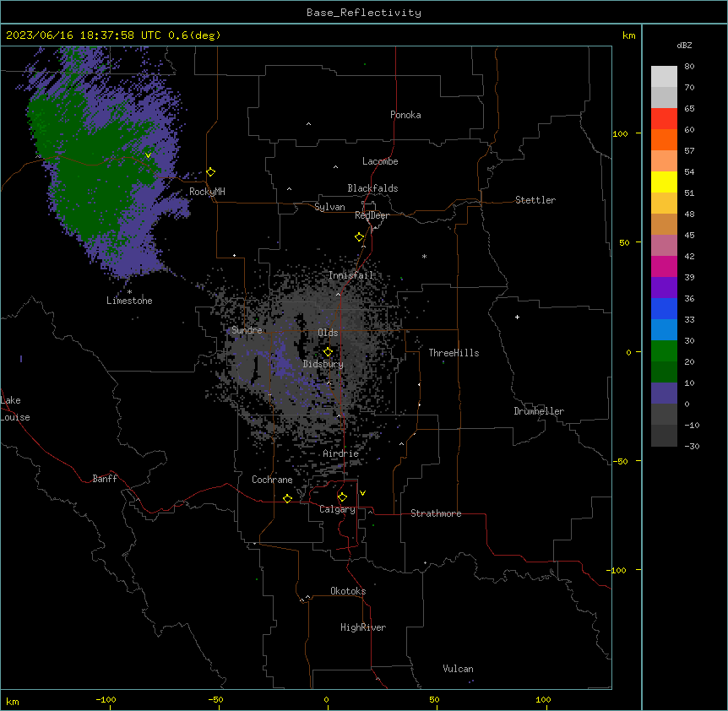Click the Olds town label
The height and width of the screenshot is (711, 728).
[x=328, y=333]
